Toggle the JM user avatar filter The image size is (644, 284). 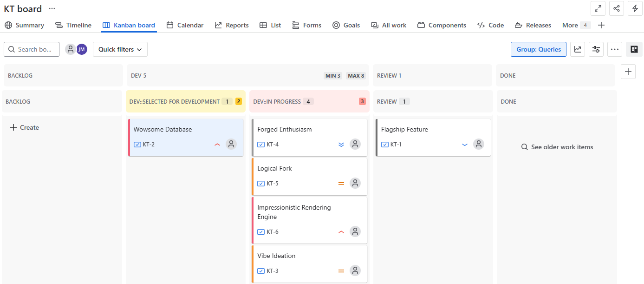coord(82,49)
